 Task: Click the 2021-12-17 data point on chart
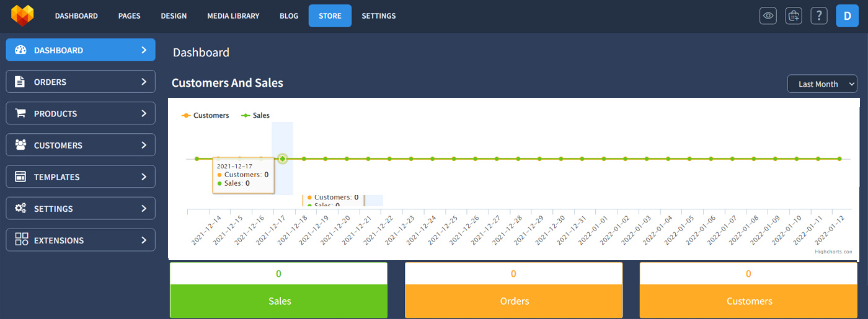[x=283, y=159]
